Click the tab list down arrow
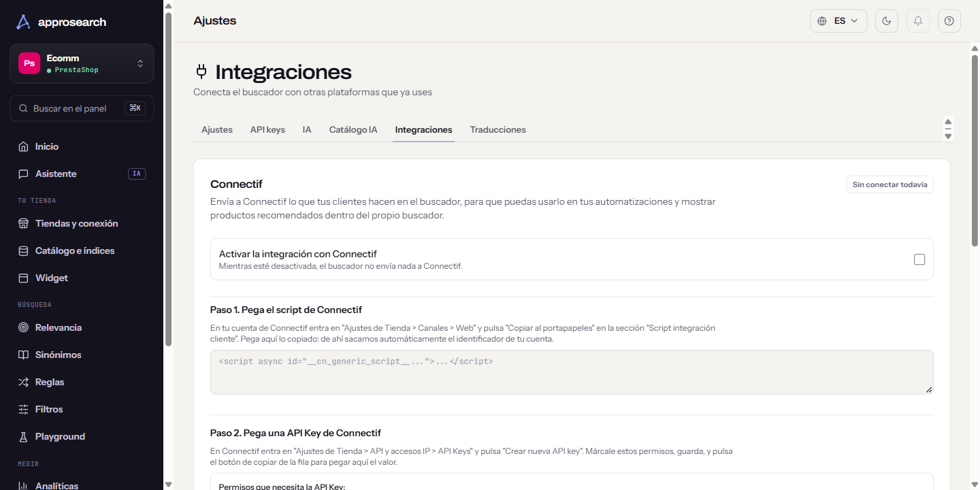 click(948, 136)
